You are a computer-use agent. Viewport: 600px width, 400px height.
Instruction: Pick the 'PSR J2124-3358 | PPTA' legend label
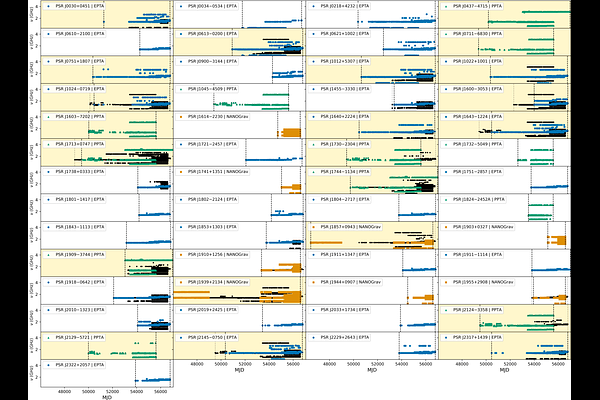[x=477, y=310]
